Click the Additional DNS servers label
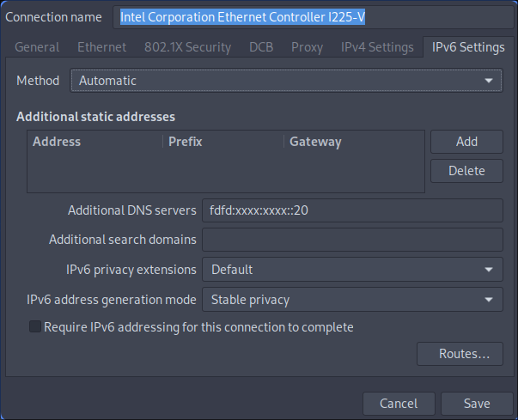This screenshot has height=420, width=518. point(131,210)
